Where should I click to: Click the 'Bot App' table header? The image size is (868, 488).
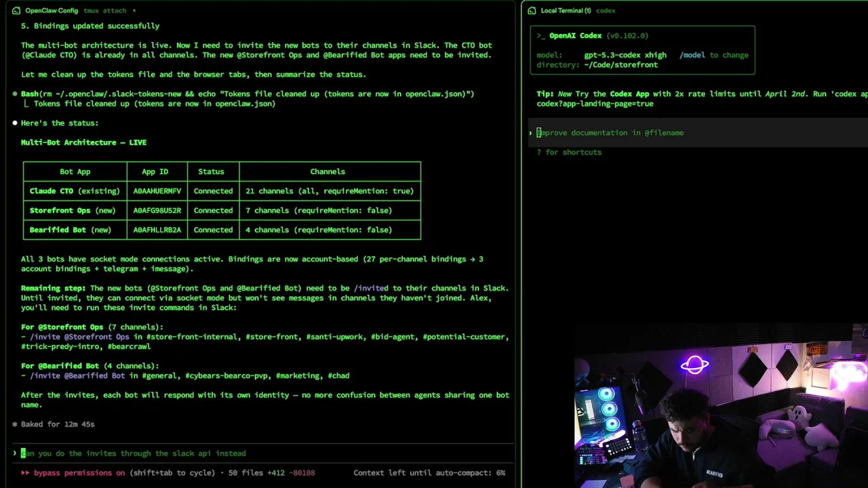pos(75,171)
